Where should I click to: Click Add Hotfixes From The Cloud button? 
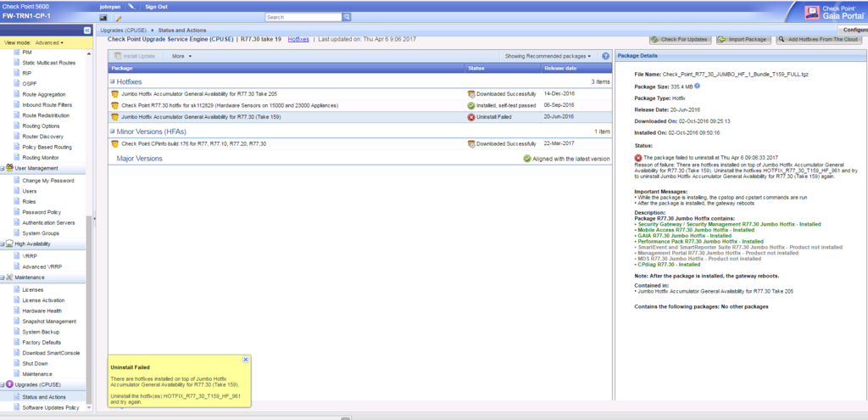820,40
